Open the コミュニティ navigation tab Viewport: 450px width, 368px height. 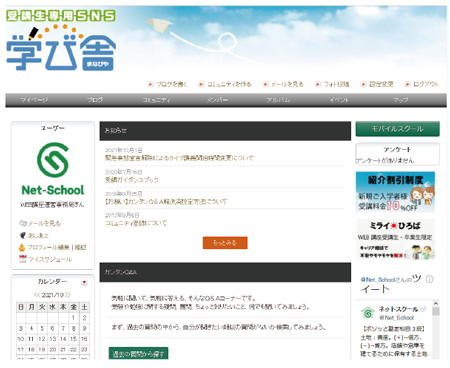tap(156, 100)
